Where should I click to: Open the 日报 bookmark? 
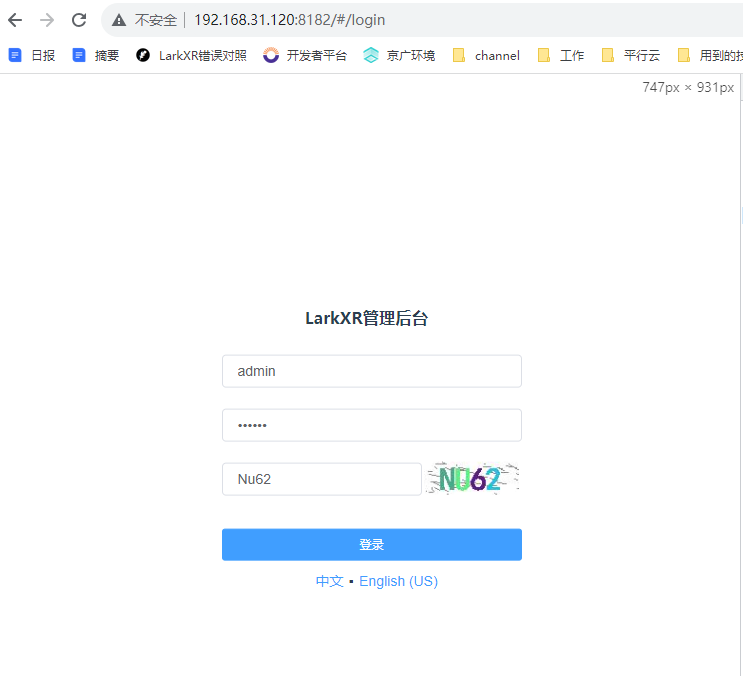32,55
